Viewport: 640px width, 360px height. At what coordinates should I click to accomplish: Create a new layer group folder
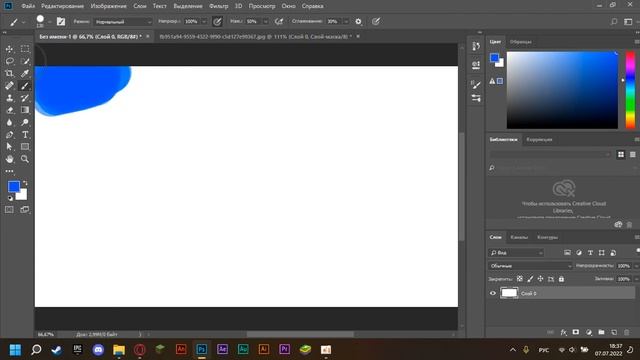pyautogui.click(x=601, y=333)
